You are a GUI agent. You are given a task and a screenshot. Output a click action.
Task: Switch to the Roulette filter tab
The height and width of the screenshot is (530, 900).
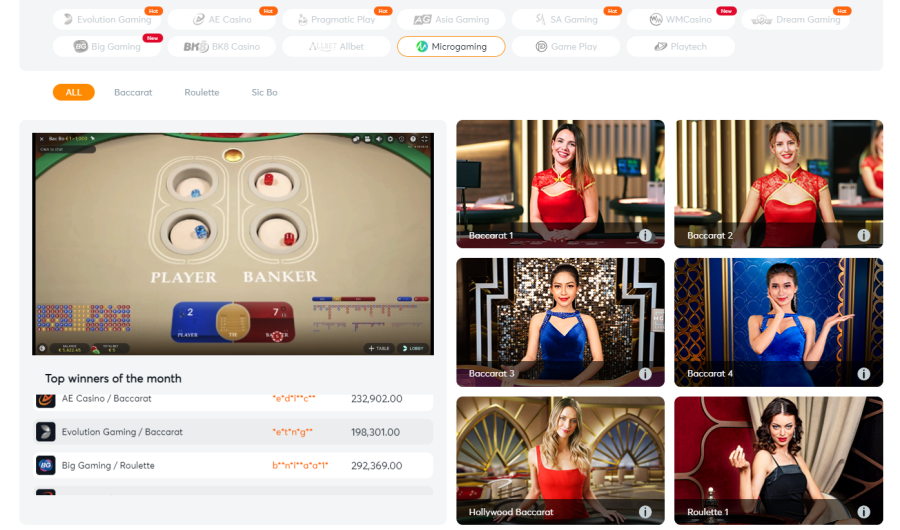coord(201,92)
